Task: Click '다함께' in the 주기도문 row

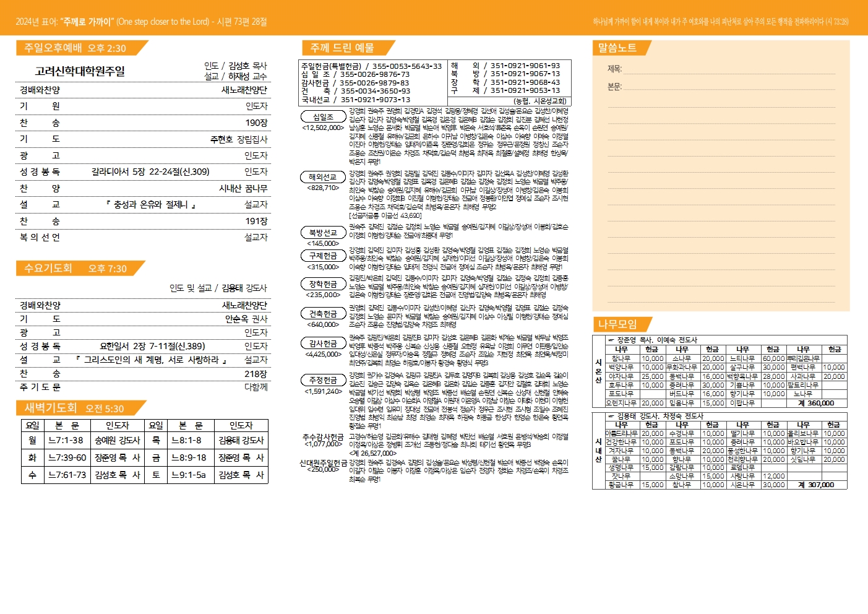Action: (x=256, y=387)
